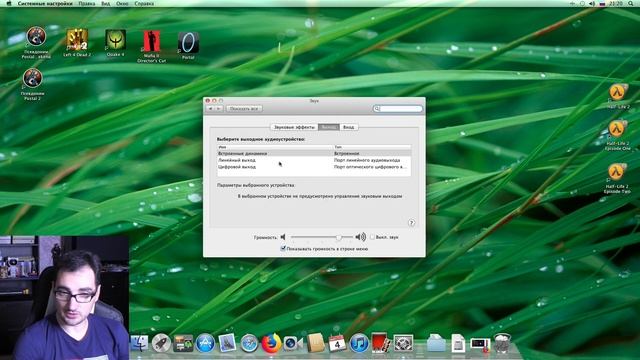The width and height of the screenshot is (640, 360).
Task: Launch Firefox from the Dock
Action: 271,343
